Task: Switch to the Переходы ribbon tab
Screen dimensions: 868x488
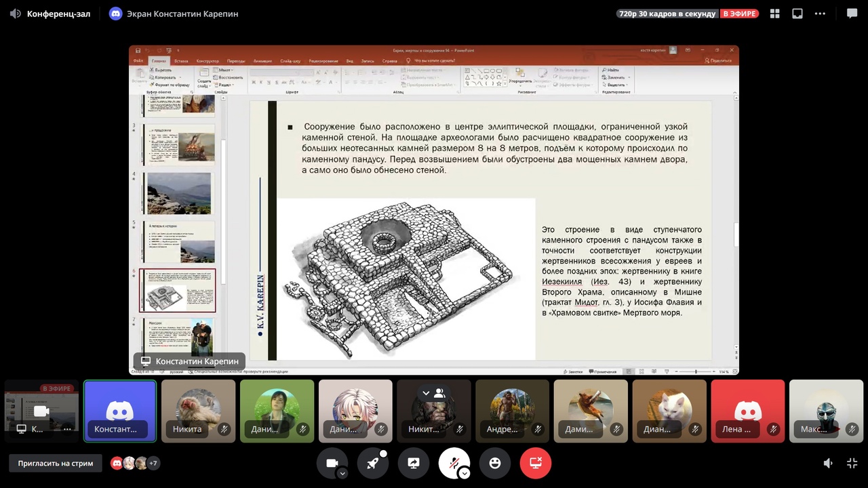Action: click(236, 61)
